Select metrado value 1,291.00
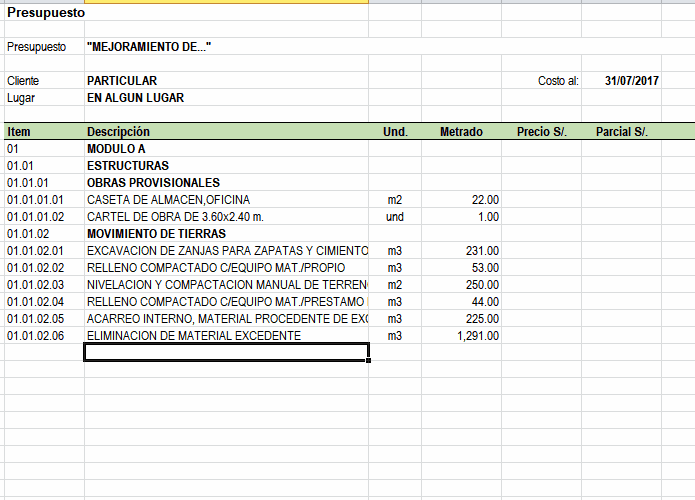This screenshot has height=500, width=695. (461, 336)
